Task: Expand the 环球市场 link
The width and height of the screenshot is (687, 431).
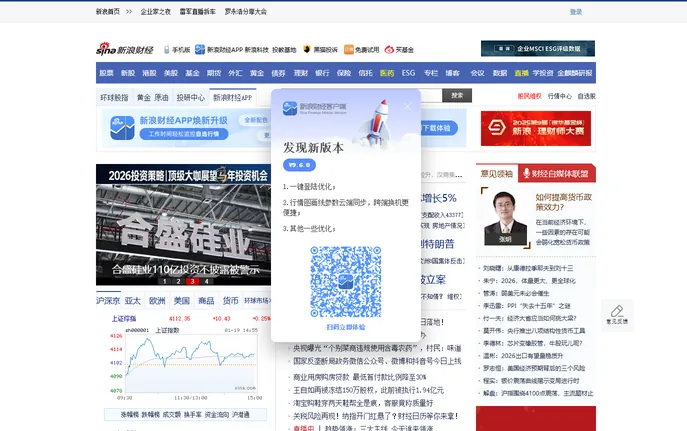Action: coord(258,300)
